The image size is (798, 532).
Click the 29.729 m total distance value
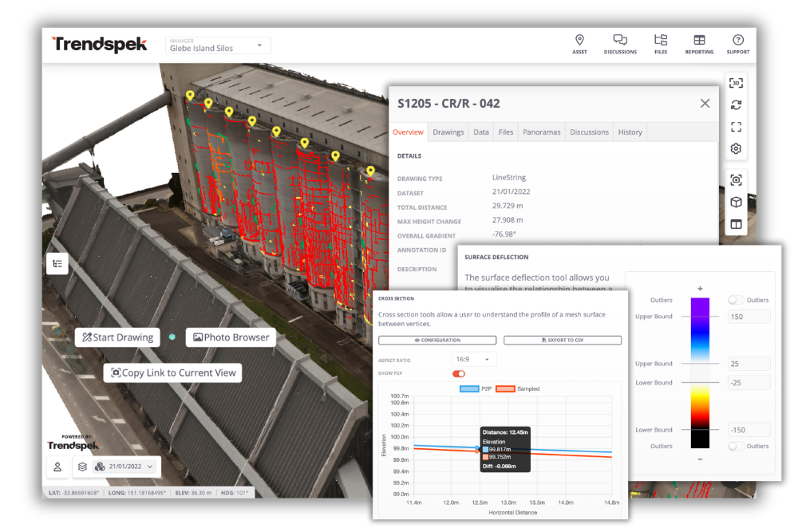[x=508, y=206]
